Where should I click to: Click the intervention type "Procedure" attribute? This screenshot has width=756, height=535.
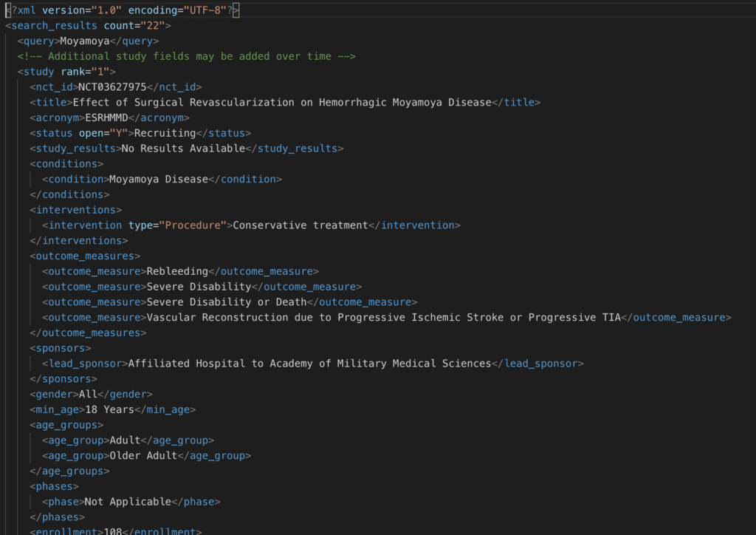coord(177,225)
